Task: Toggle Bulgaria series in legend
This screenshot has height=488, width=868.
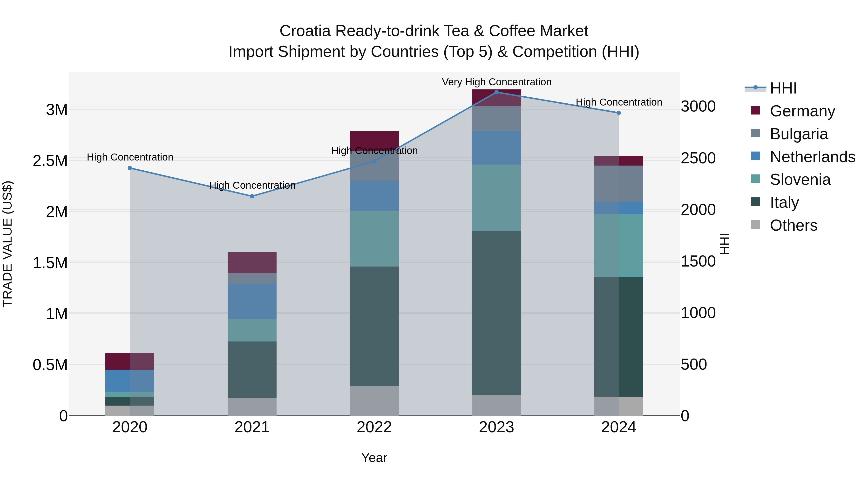Action: 789,134
